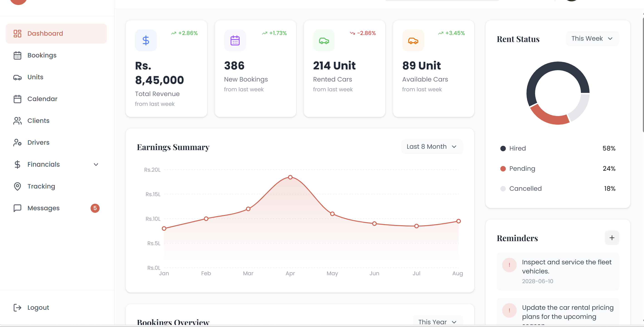
Task: Click the purple calendar icon on New Bookings card
Action: click(235, 40)
